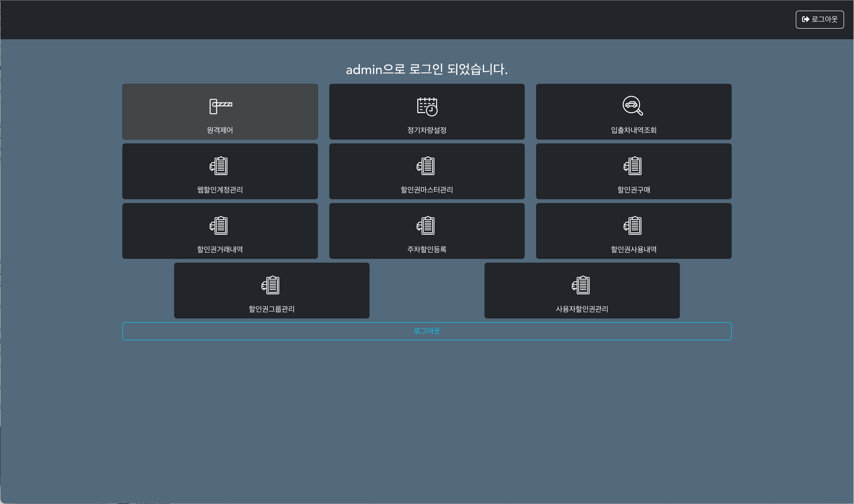Click the car magnifier icon for 입출차내역조회
The height and width of the screenshot is (504, 854).
(633, 106)
